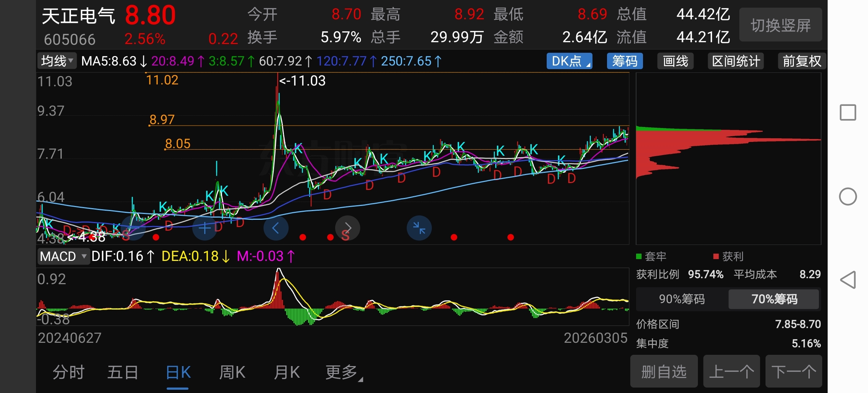Tap the Android home circle button
The image size is (868, 393).
pos(848,196)
